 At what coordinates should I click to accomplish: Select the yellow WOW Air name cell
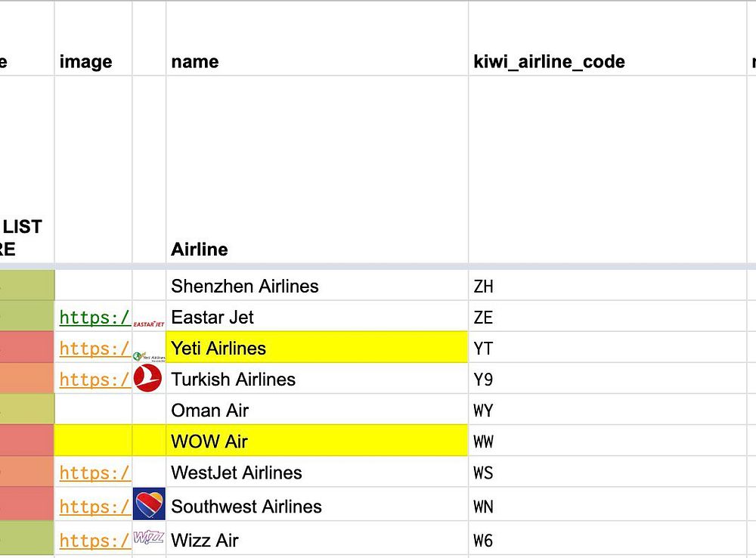[x=316, y=442]
